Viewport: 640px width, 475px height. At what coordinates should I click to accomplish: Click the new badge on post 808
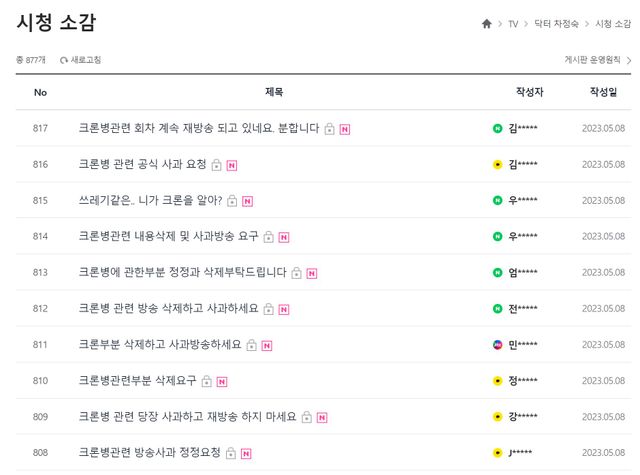coord(246,453)
